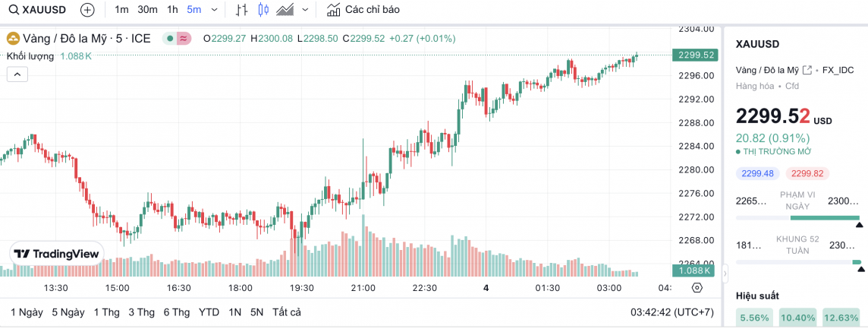The height and width of the screenshot is (329, 868).
Task: Select the 5m timeframe
Action: [x=194, y=10]
